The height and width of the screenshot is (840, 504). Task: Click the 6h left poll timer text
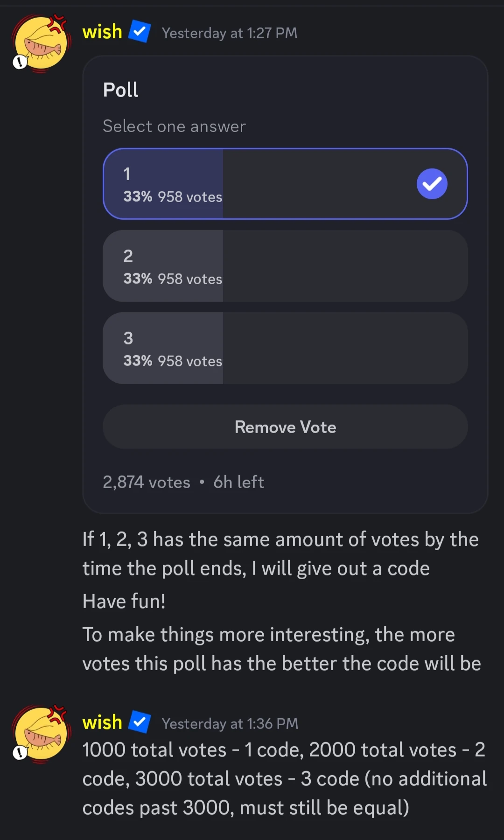(238, 482)
